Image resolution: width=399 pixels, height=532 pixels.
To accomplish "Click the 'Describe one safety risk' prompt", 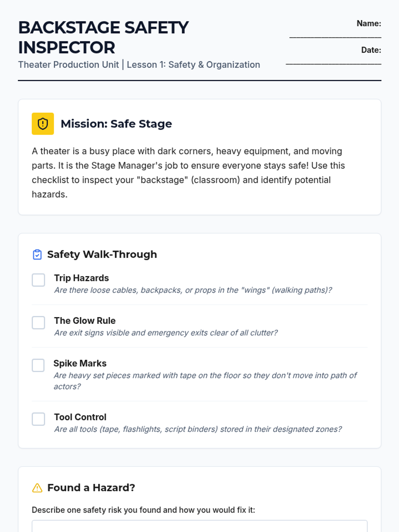I will pyautogui.click(x=143, y=510).
